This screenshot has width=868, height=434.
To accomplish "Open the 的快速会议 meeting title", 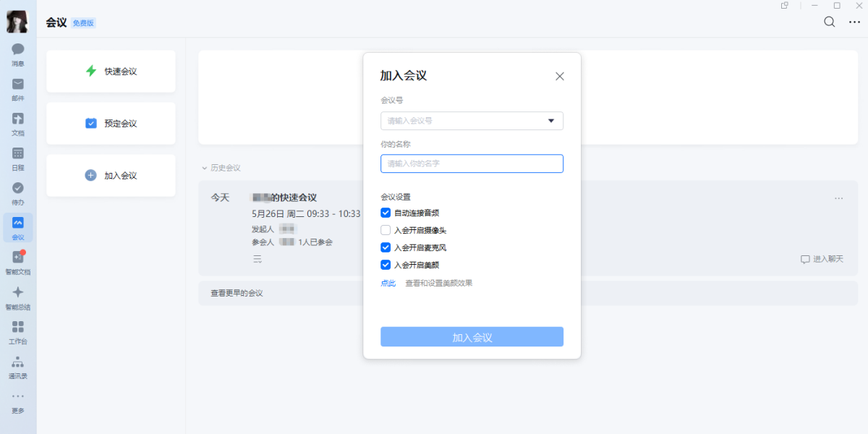I will (284, 197).
